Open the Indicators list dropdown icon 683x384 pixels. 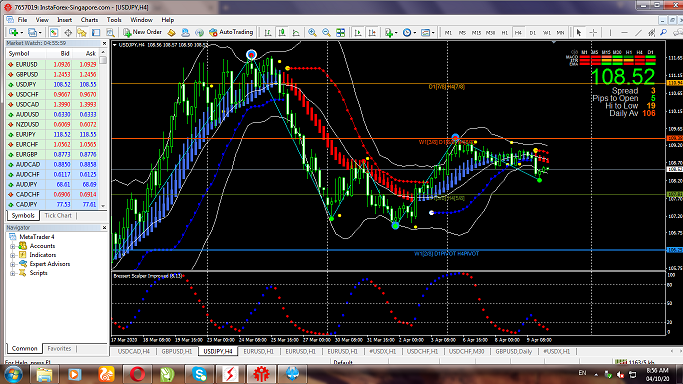(x=390, y=32)
